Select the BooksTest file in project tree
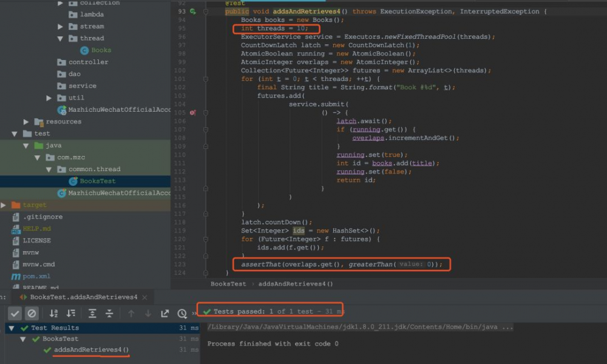This screenshot has width=607, height=364. coord(98,181)
